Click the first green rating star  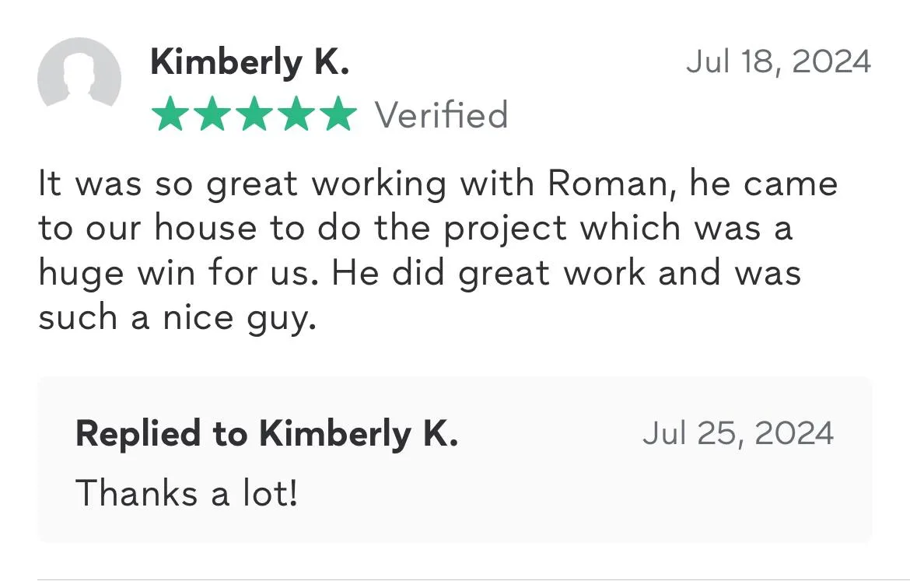pyautogui.click(x=169, y=115)
